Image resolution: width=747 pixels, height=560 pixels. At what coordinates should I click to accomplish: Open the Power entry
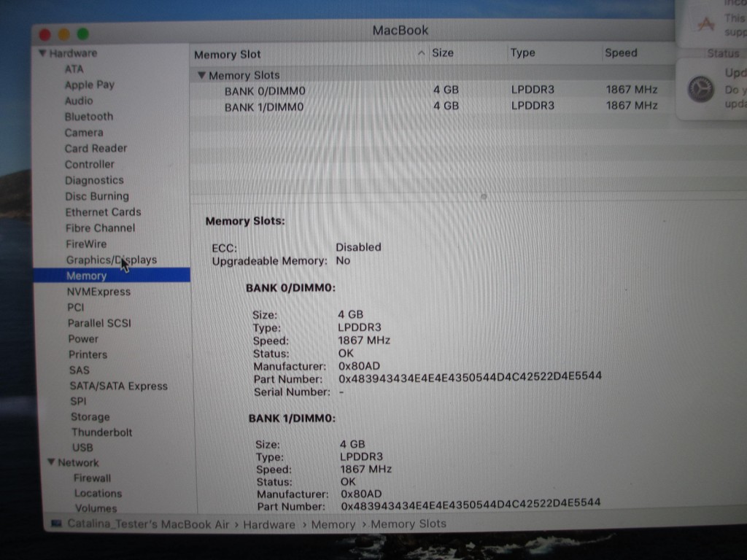(83, 339)
